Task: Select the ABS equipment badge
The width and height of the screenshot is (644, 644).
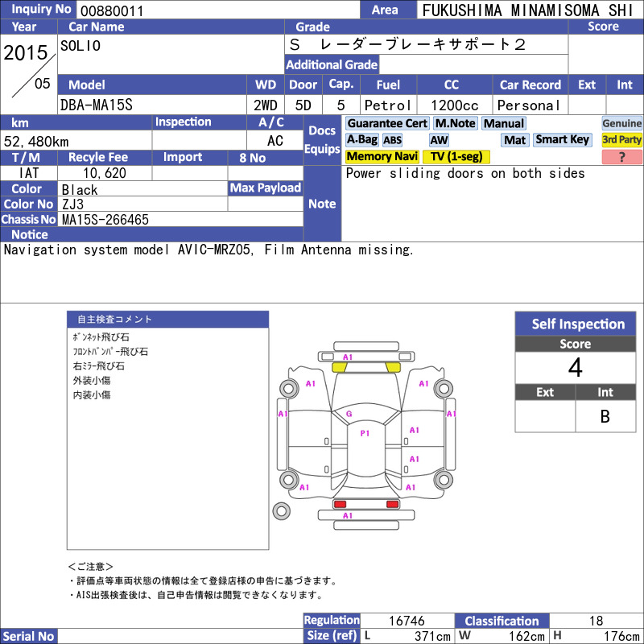Action: click(392, 140)
